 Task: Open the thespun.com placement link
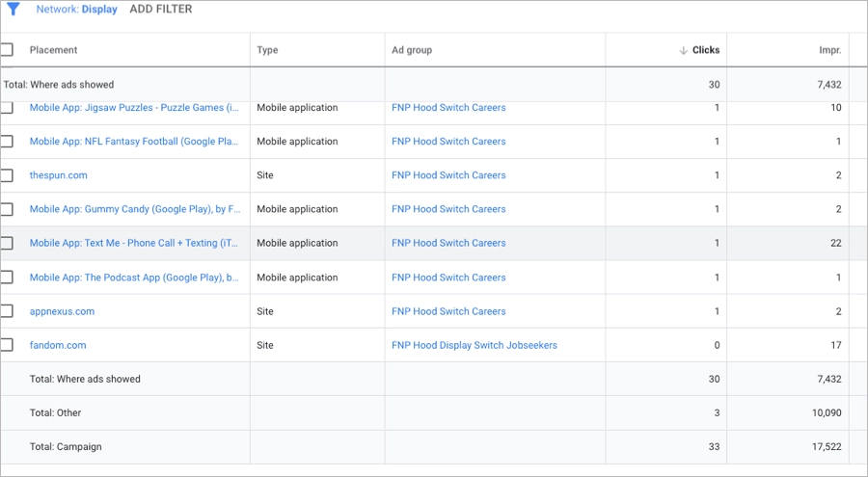coord(59,175)
